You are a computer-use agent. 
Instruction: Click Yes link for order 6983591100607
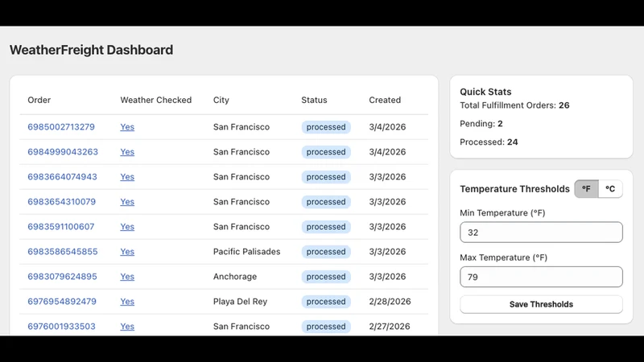pos(127,227)
